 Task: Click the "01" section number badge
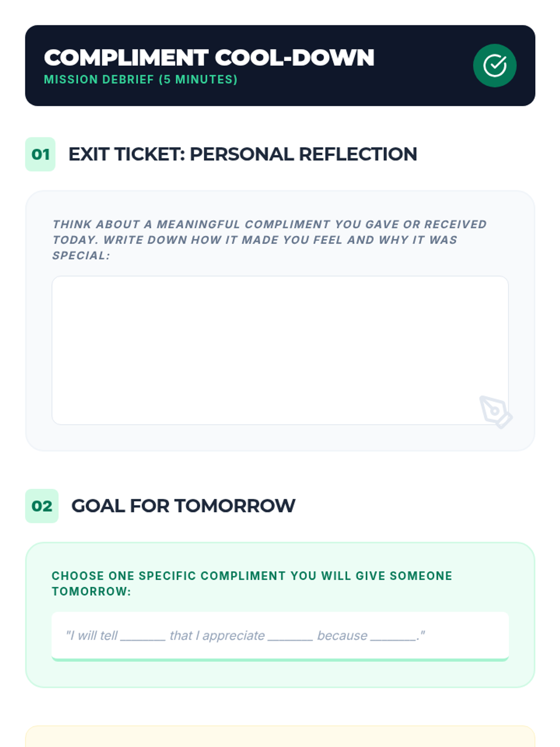tap(40, 154)
